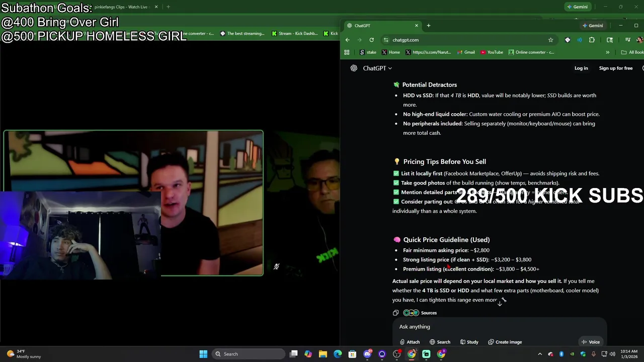644x362 pixels.
Task: Open the apps grid in bookmarks bar
Action: pos(347,52)
